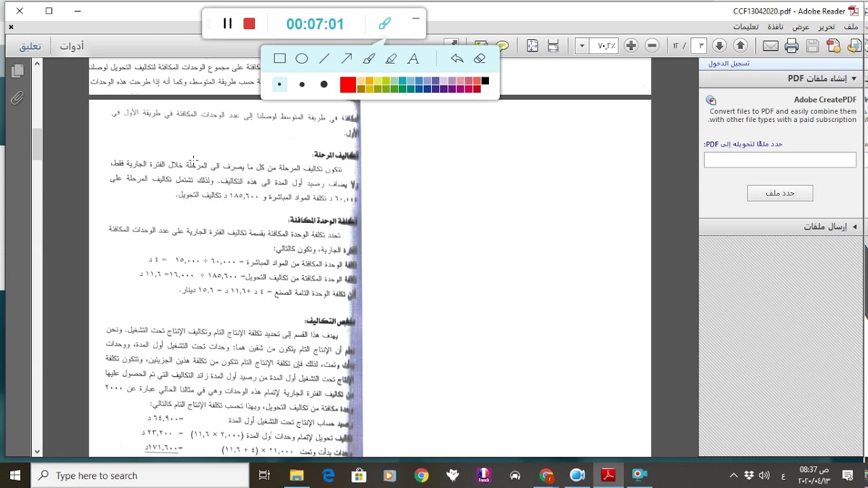The height and width of the screenshot is (488, 868).
Task: Pick the black color swatch
Action: (x=485, y=81)
